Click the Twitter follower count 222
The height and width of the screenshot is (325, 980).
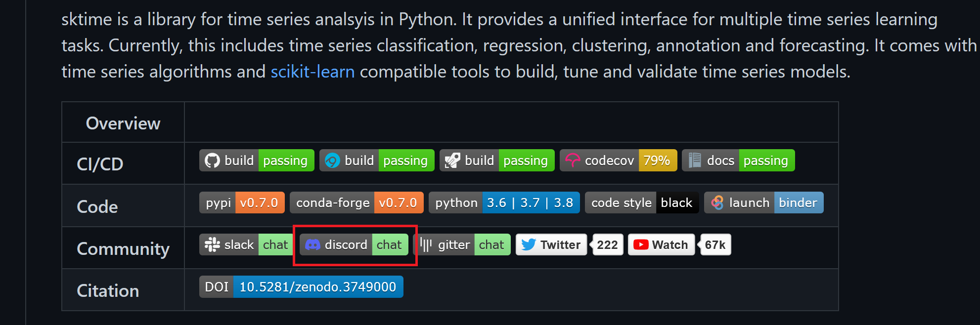pos(607,244)
